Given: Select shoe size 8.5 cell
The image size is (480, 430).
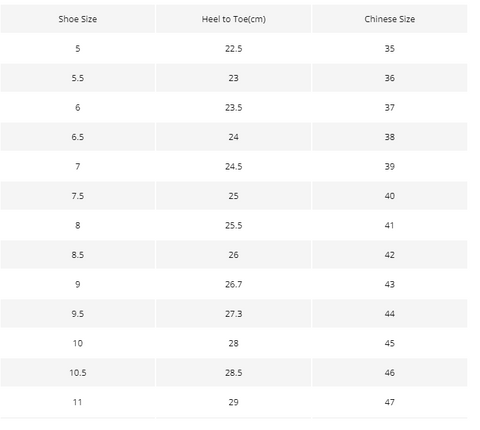Looking at the screenshot, I should [x=78, y=255].
